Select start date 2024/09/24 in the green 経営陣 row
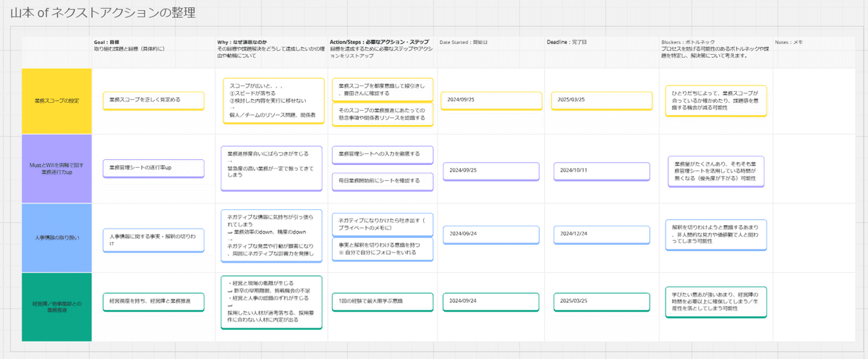Screen dimensions: 868x359 (x=490, y=300)
